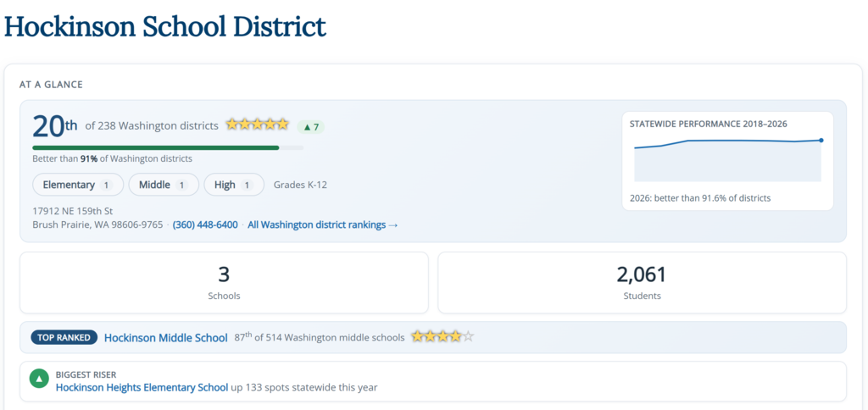868x410 pixels.
Task: Click the TOP RANKED badge
Action: click(64, 337)
